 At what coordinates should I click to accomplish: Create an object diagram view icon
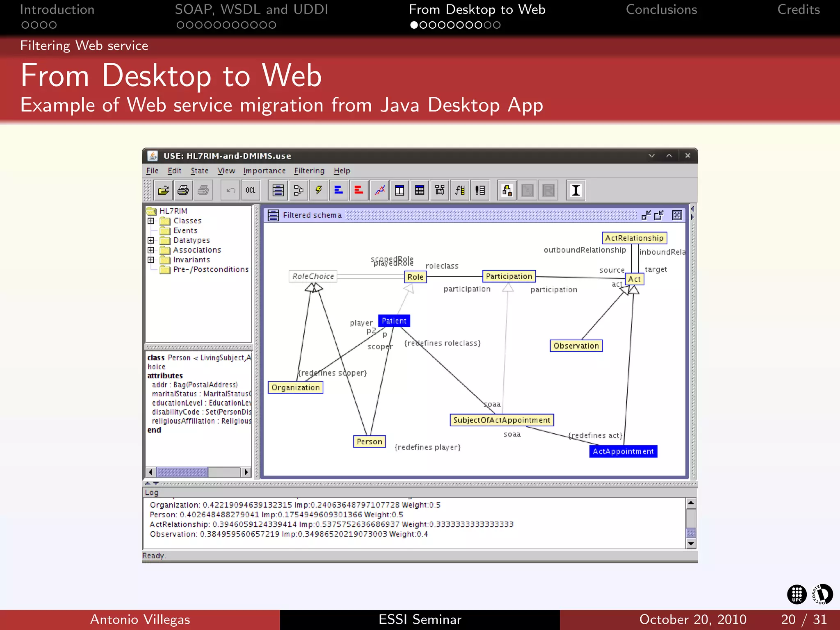(298, 190)
